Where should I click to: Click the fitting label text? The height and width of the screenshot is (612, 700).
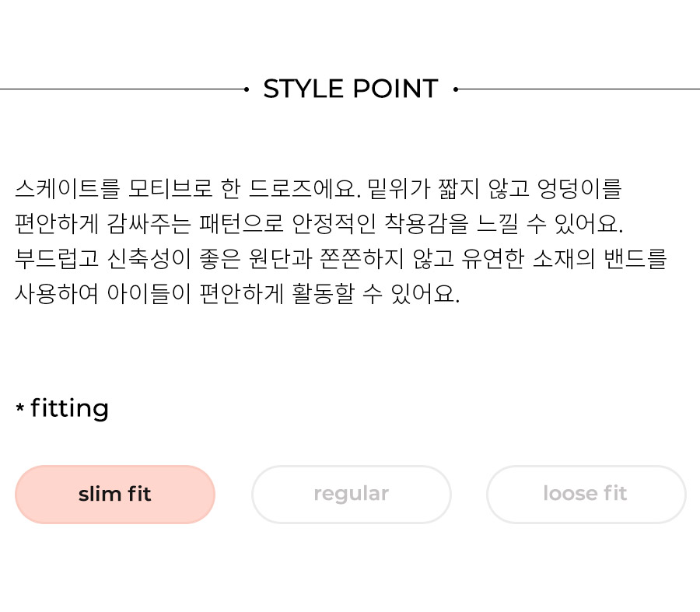[70, 408]
